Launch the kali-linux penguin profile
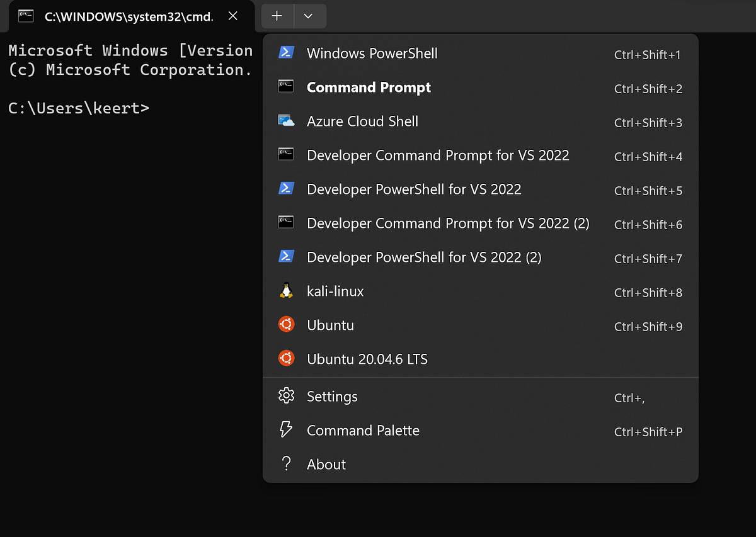756x537 pixels. 335,291
